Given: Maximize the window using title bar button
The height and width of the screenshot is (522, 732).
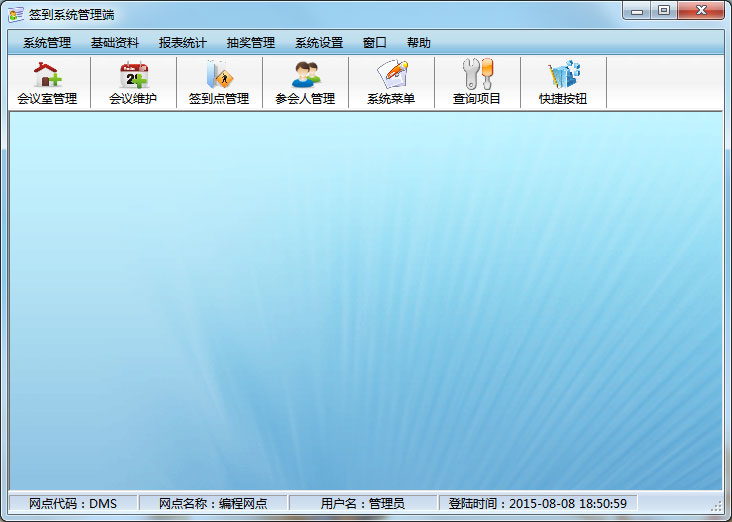Looking at the screenshot, I should [x=664, y=10].
